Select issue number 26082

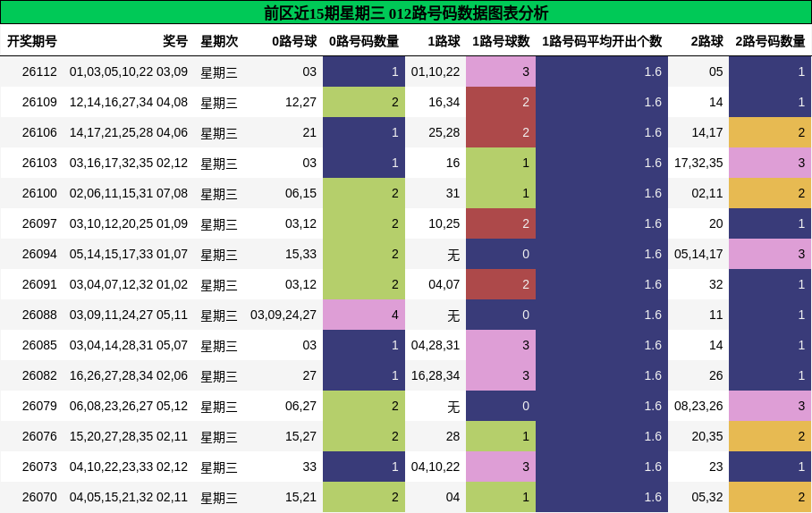(39, 376)
